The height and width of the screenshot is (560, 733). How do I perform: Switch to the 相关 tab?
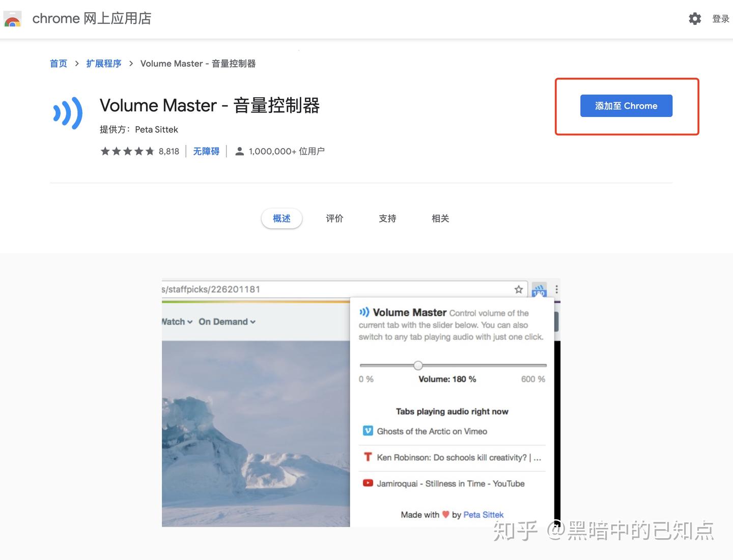coord(440,219)
